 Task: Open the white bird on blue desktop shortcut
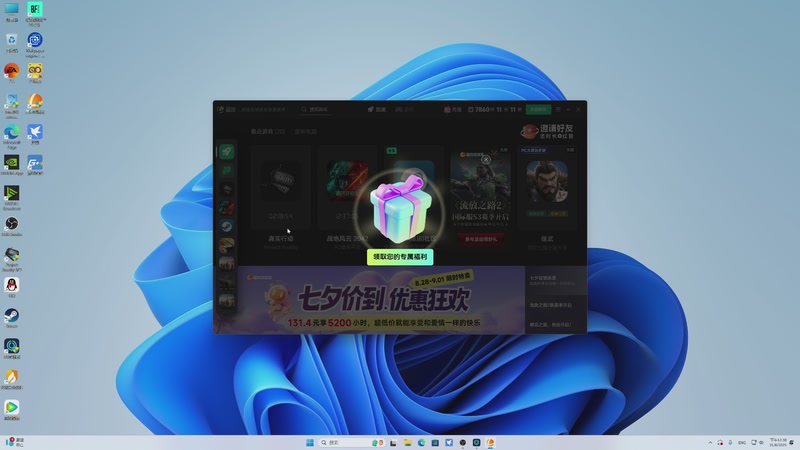click(35, 135)
